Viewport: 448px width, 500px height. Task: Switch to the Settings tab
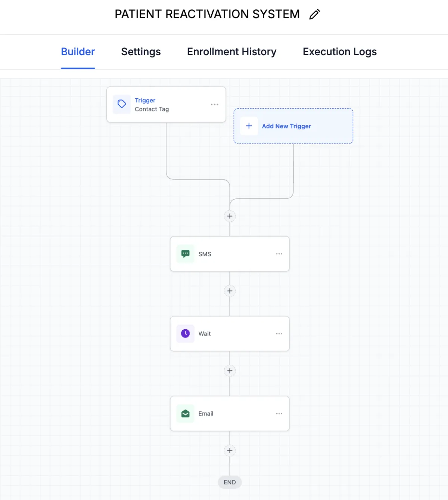[x=141, y=52]
